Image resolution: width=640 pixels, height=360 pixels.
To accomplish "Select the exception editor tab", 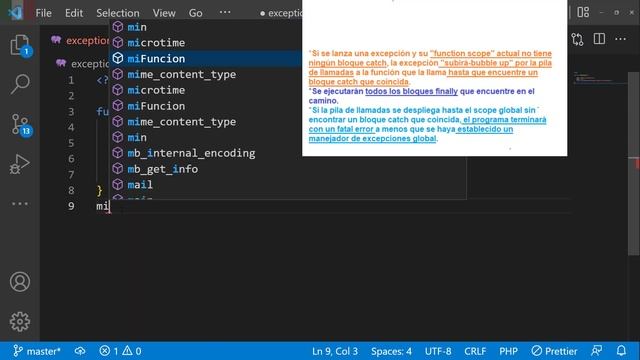I will click(x=80, y=40).
